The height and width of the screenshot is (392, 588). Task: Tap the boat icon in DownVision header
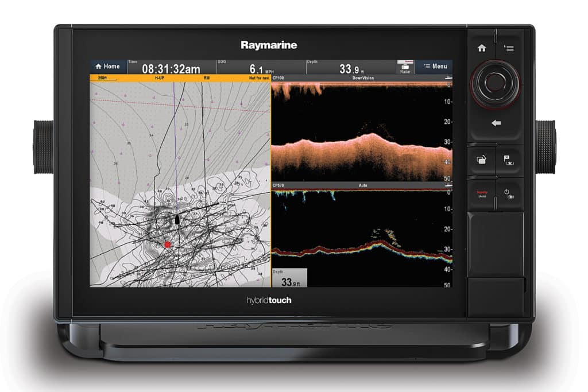[448, 77]
